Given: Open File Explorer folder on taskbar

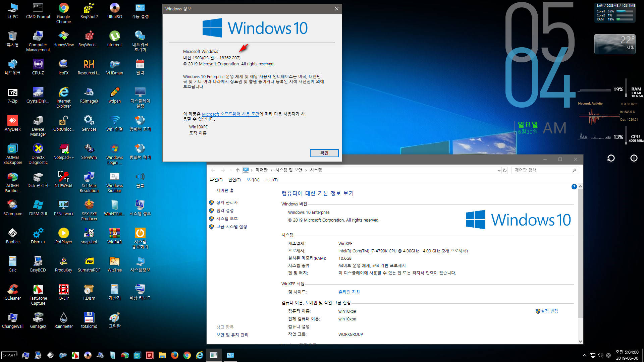Looking at the screenshot, I should click(162, 355).
